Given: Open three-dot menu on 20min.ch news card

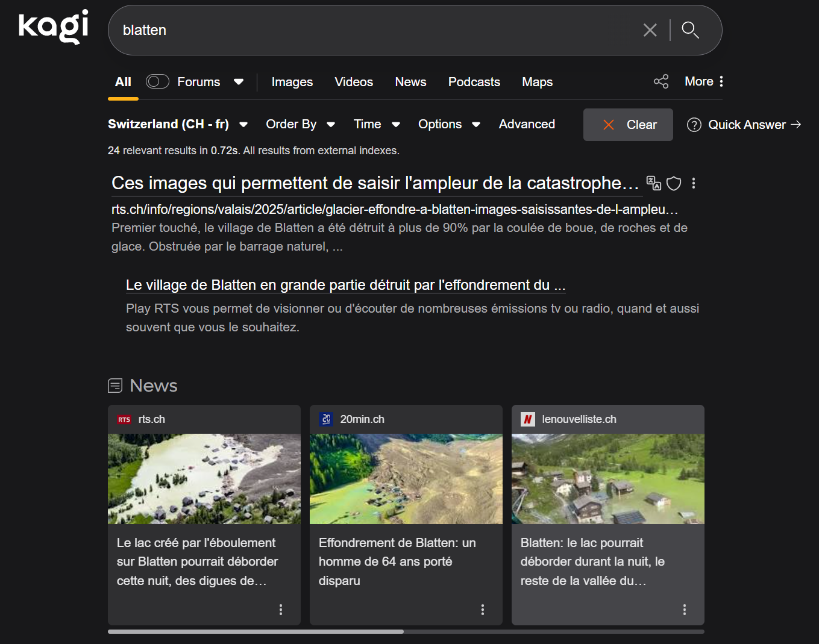Looking at the screenshot, I should coord(483,610).
